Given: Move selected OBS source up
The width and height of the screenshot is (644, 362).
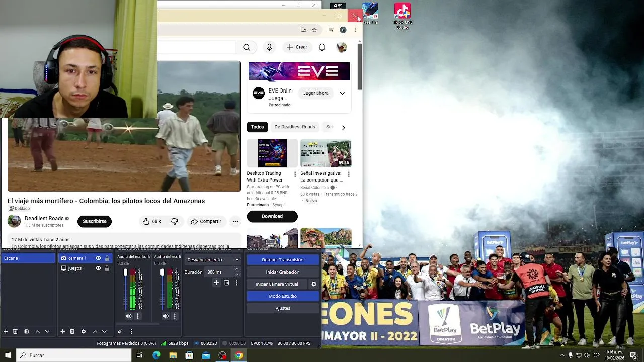Looking at the screenshot, I should pyautogui.click(x=95, y=331).
